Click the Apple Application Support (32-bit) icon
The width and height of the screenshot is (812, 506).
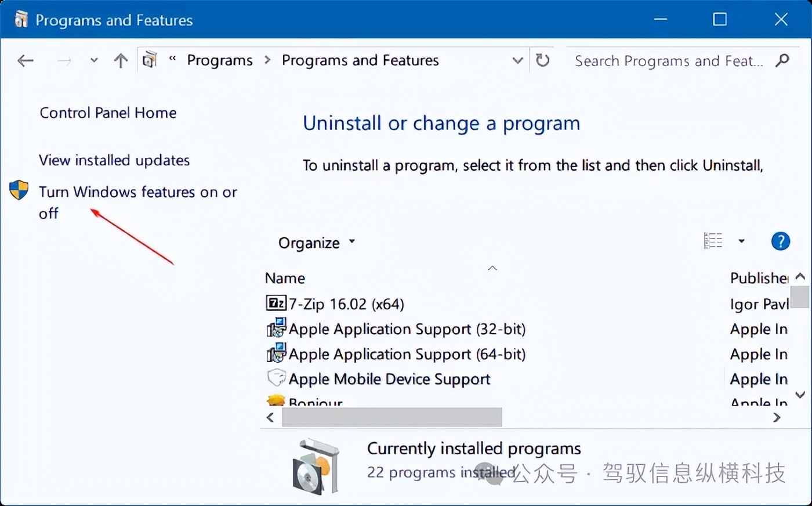275,328
